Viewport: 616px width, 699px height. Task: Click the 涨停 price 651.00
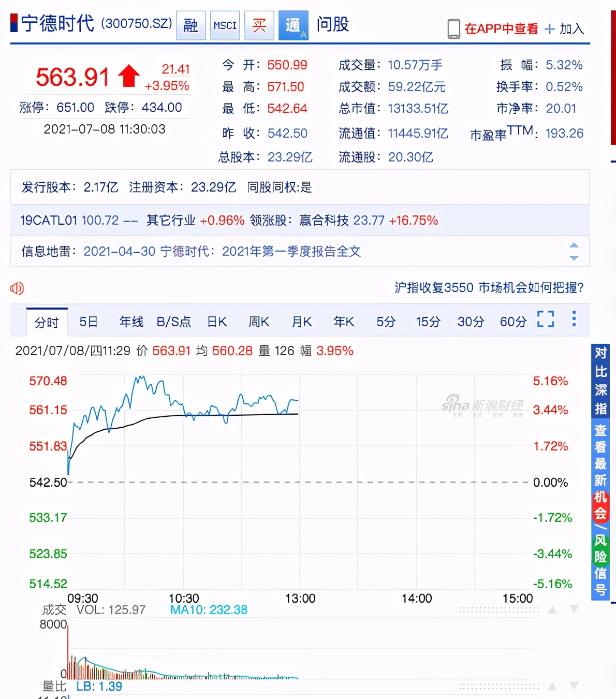(76, 108)
